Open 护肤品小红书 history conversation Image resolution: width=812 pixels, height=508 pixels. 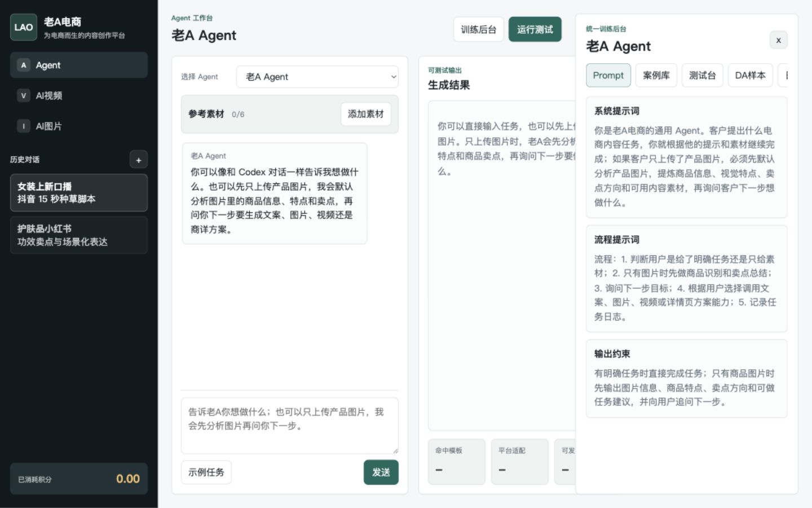[x=79, y=235]
